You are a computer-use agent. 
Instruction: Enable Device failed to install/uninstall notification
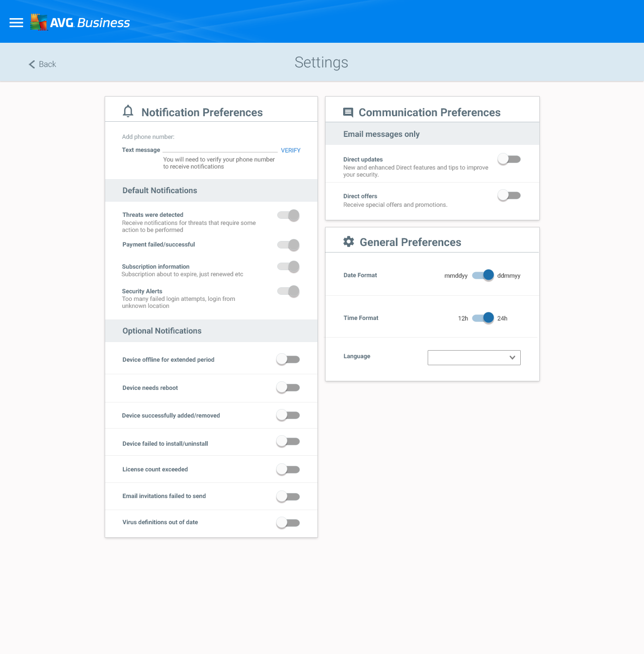[288, 441]
